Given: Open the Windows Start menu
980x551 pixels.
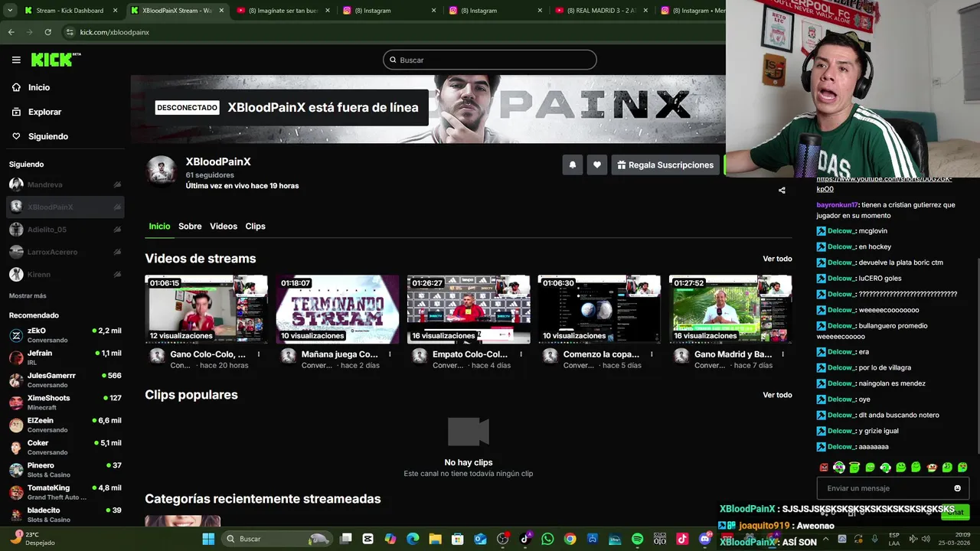Looking at the screenshot, I should (x=208, y=539).
